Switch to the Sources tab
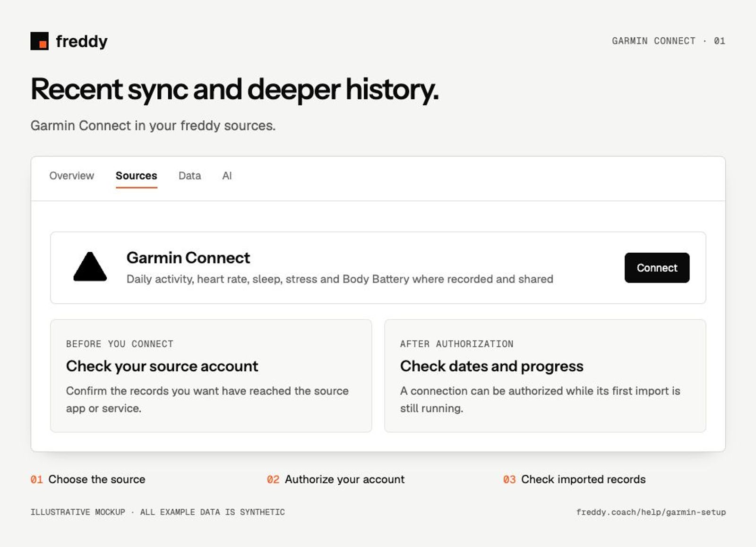Screen dimensions: 756x547 (136, 176)
